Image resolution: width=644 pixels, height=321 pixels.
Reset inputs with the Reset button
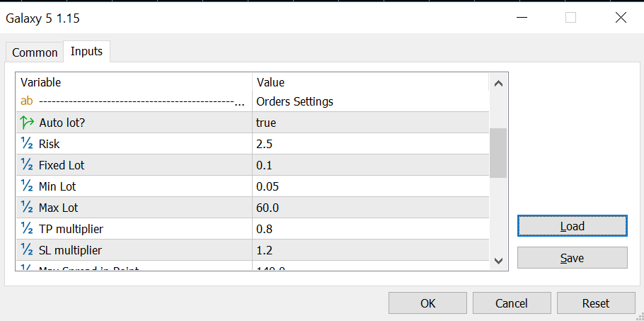point(595,303)
